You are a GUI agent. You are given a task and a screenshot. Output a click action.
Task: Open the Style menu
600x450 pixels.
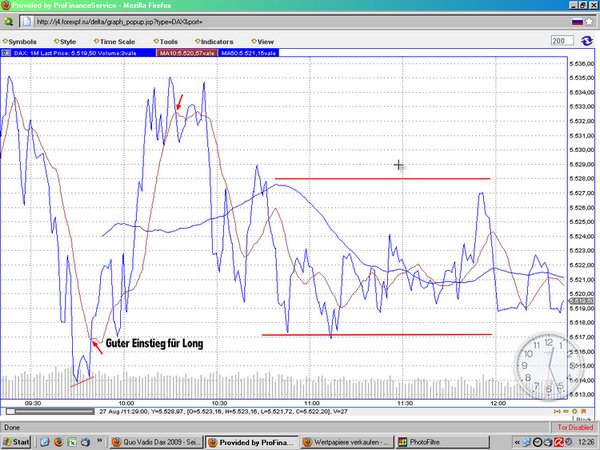[65, 41]
